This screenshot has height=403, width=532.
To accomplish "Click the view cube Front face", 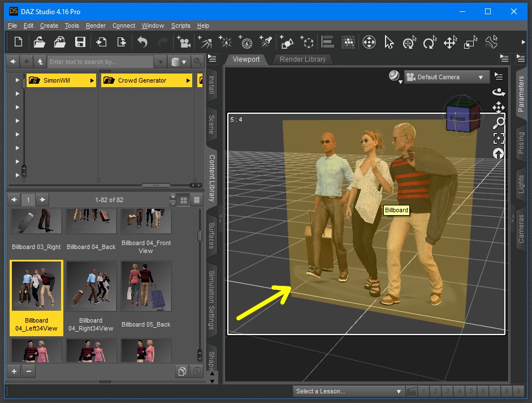I will [458, 119].
